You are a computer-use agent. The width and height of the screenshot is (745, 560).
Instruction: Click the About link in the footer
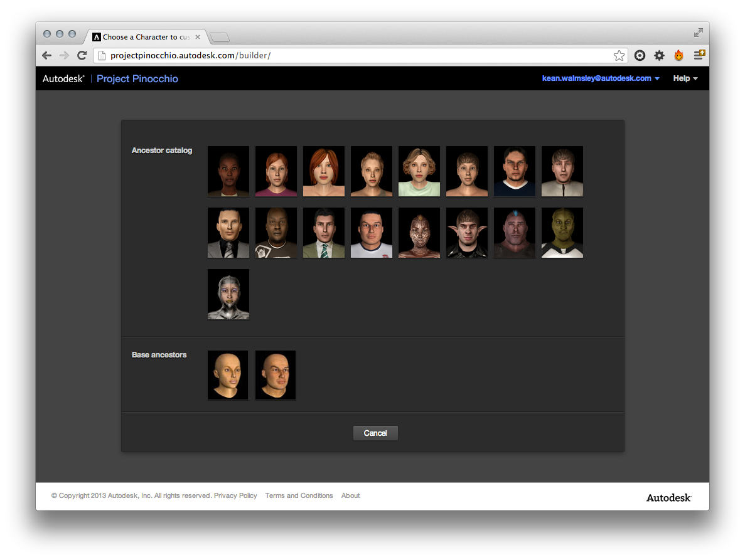[350, 495]
